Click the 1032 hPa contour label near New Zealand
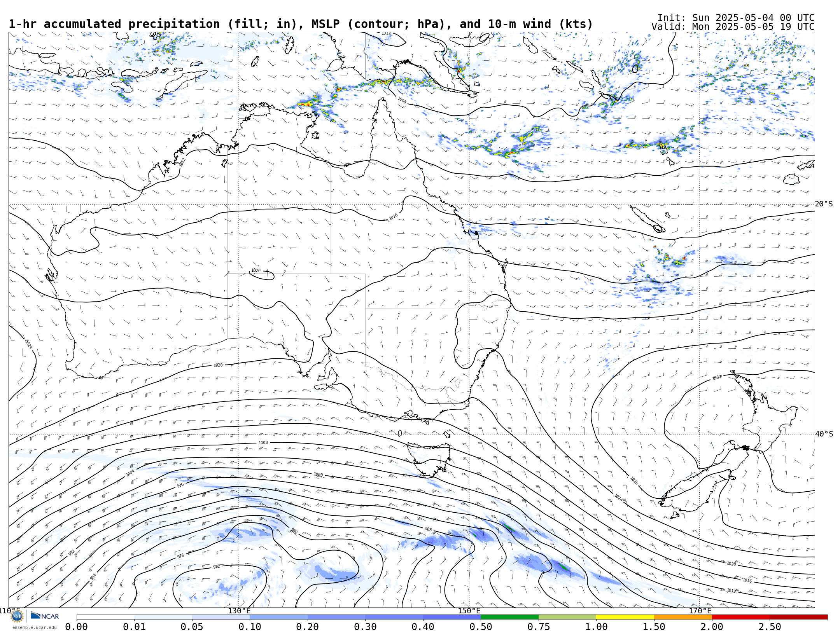 click(x=717, y=377)
